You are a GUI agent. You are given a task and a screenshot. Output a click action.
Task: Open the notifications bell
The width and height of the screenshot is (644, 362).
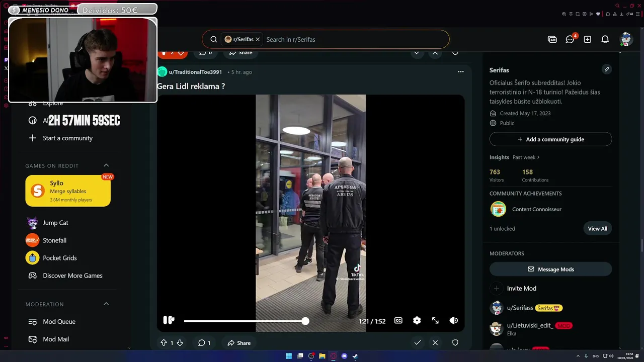coord(605,39)
